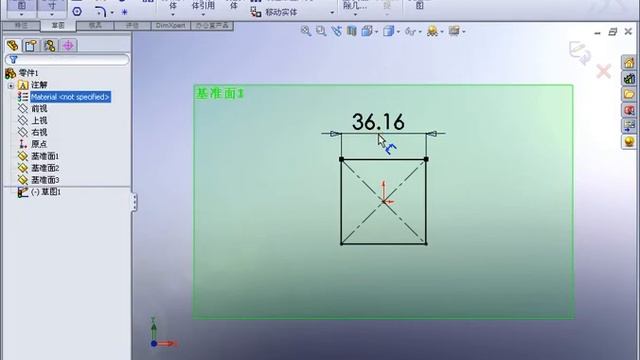Screen dimensions: 640x360
Task: Switch to DimXpertManager tab icon
Action: [68, 45]
